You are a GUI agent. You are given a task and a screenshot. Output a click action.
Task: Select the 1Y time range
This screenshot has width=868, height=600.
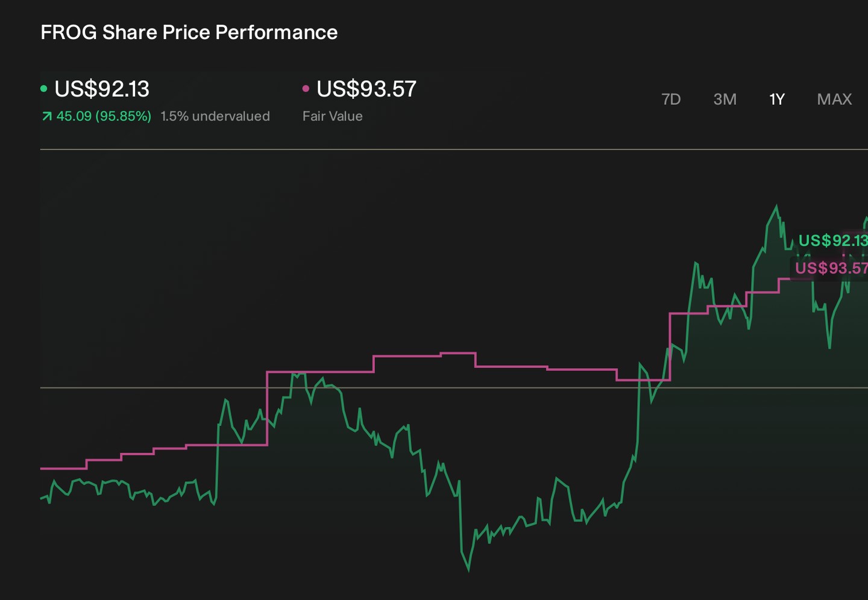[x=777, y=99]
